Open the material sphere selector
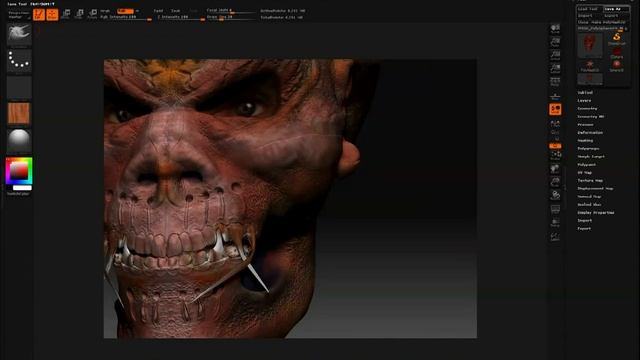 (x=19, y=140)
